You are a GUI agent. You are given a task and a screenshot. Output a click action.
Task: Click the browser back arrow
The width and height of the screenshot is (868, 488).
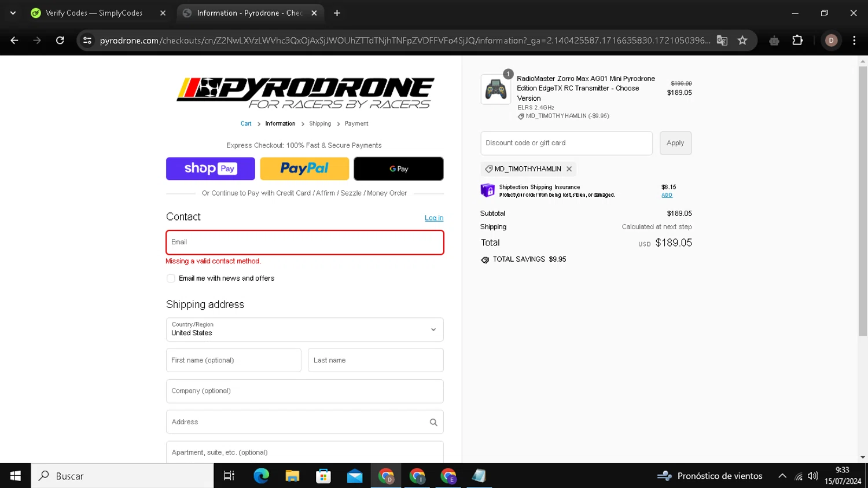coord(14,41)
